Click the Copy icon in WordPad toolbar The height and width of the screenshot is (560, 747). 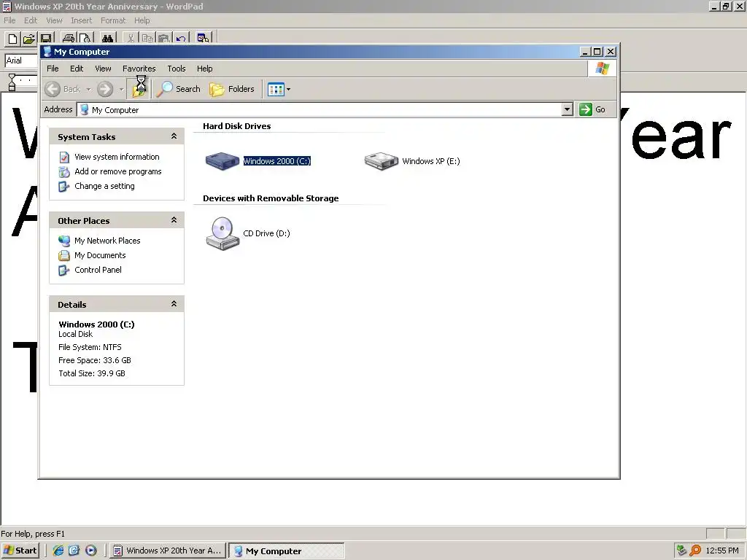tap(147, 39)
